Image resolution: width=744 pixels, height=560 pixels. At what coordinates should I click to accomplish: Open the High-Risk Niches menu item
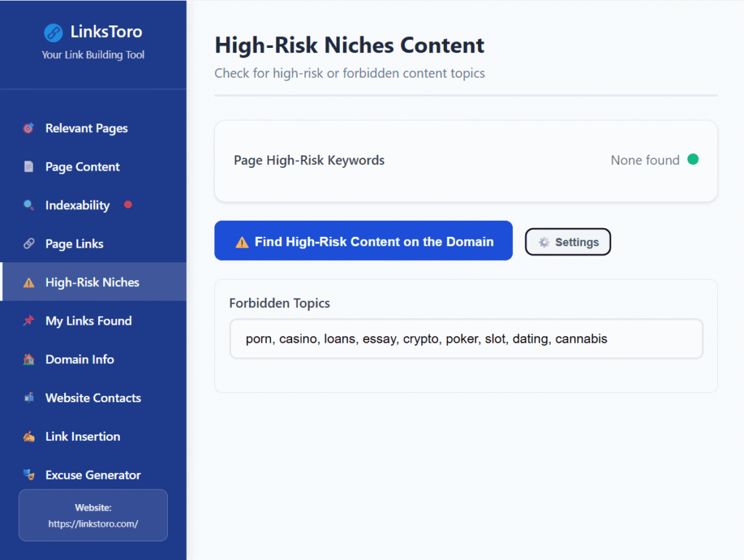point(92,283)
